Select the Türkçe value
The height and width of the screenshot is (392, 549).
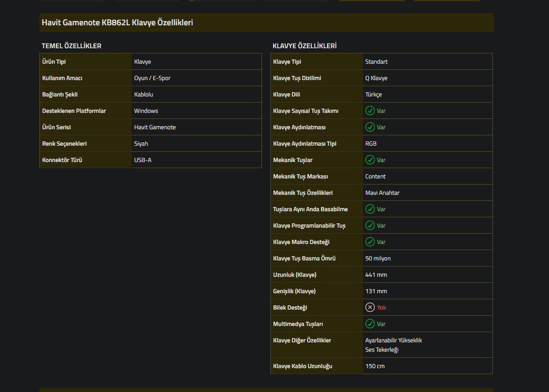[374, 95]
